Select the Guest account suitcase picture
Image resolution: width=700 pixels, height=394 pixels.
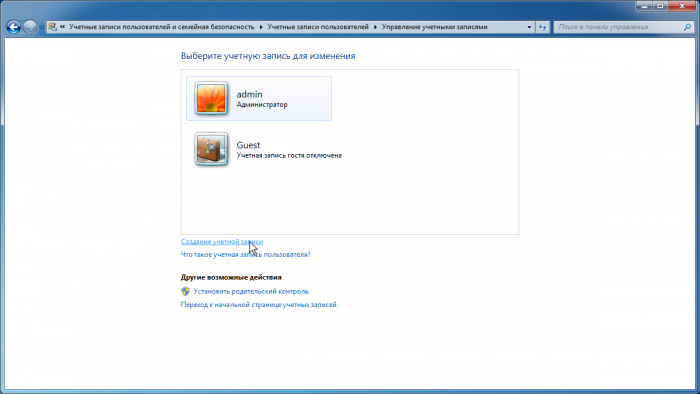coord(211,149)
